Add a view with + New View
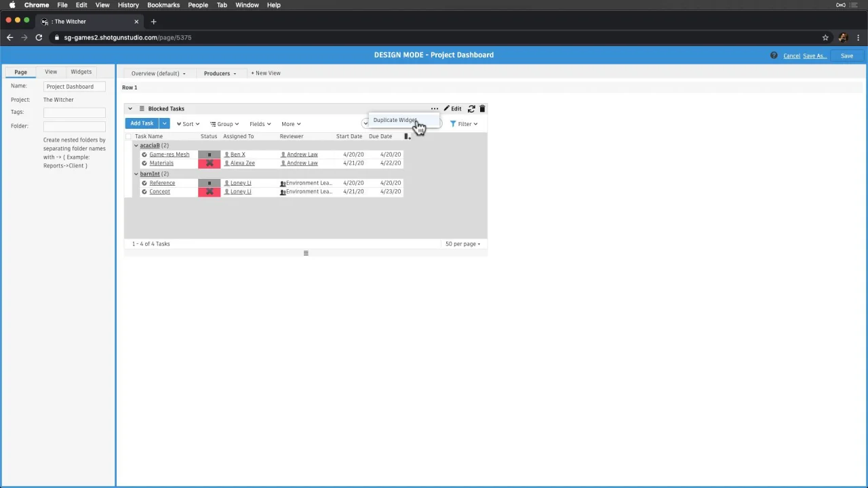 (265, 73)
